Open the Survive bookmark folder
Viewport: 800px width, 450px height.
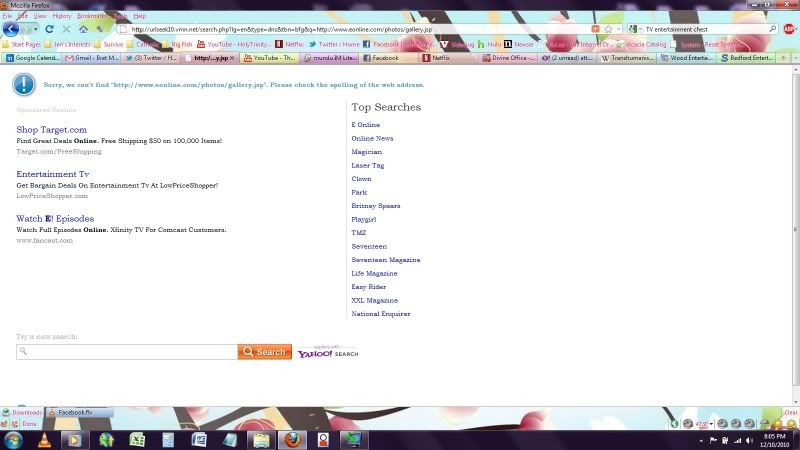tap(108, 44)
